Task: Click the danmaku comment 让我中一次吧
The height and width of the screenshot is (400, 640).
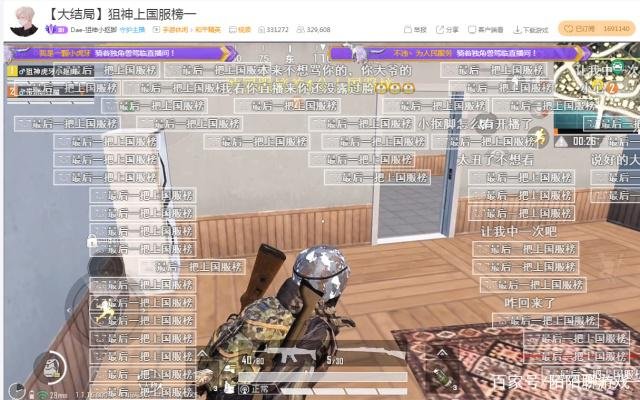Action: click(x=518, y=231)
